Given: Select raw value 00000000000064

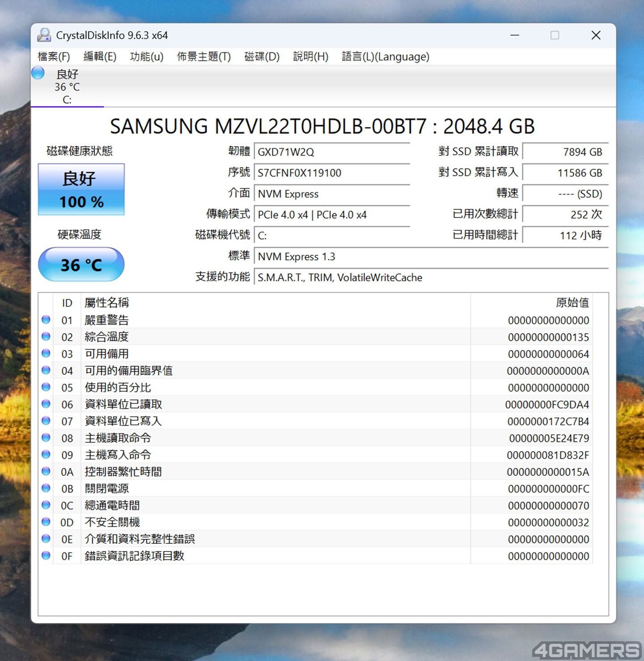Looking at the screenshot, I should pos(548,354).
